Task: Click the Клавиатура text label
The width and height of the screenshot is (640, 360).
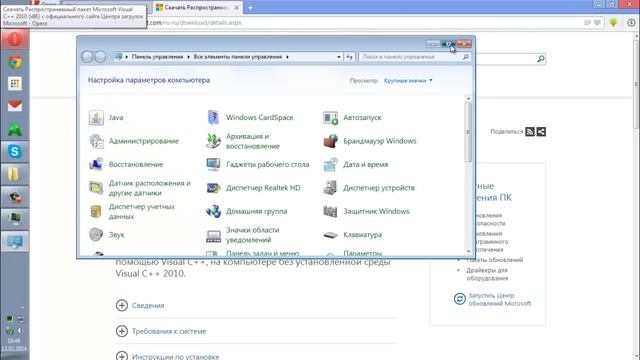Action: [x=362, y=235]
